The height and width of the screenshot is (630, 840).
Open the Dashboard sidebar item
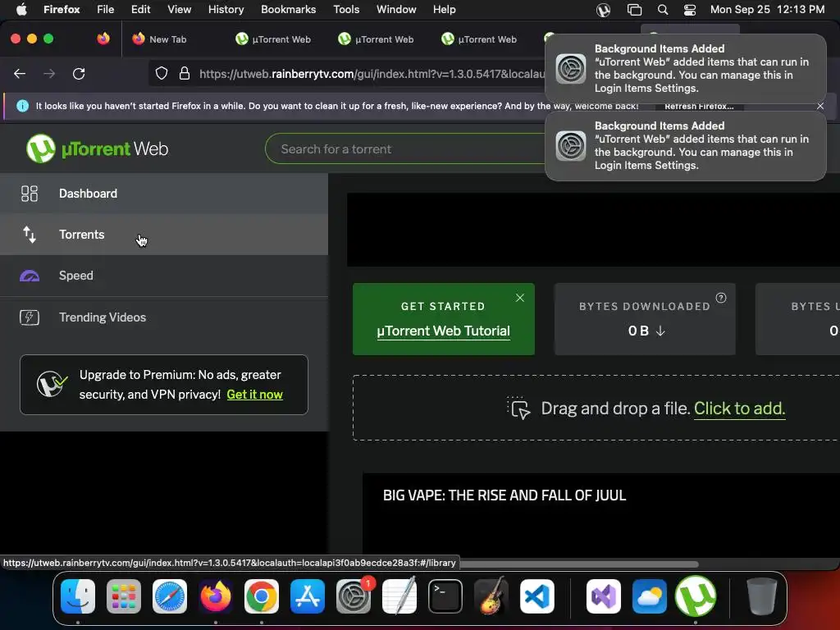coord(164,194)
